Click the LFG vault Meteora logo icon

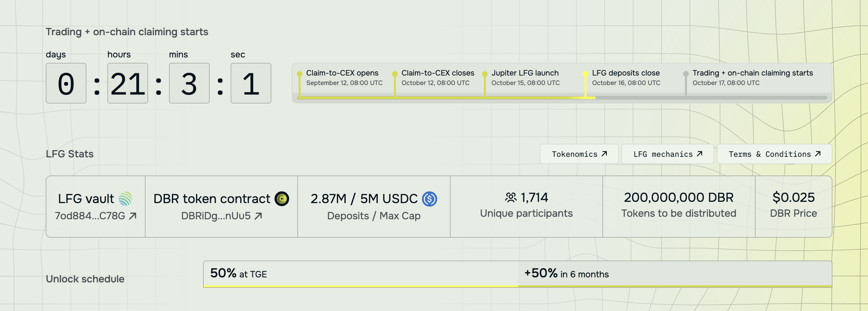tap(125, 199)
